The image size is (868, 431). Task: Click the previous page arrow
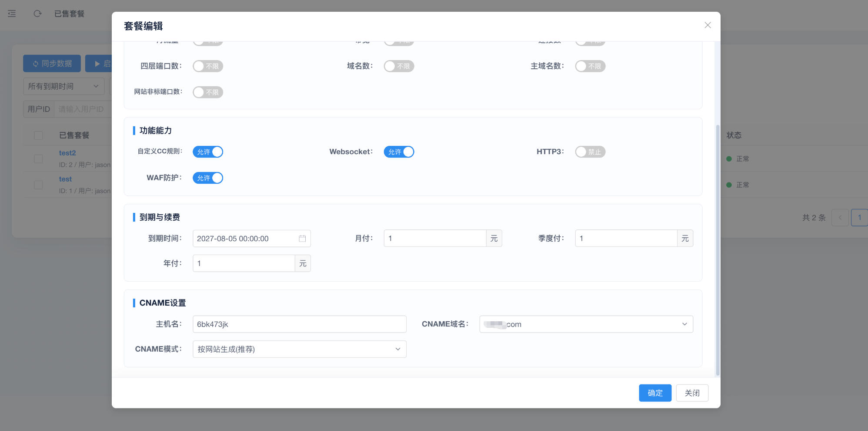[x=840, y=218]
